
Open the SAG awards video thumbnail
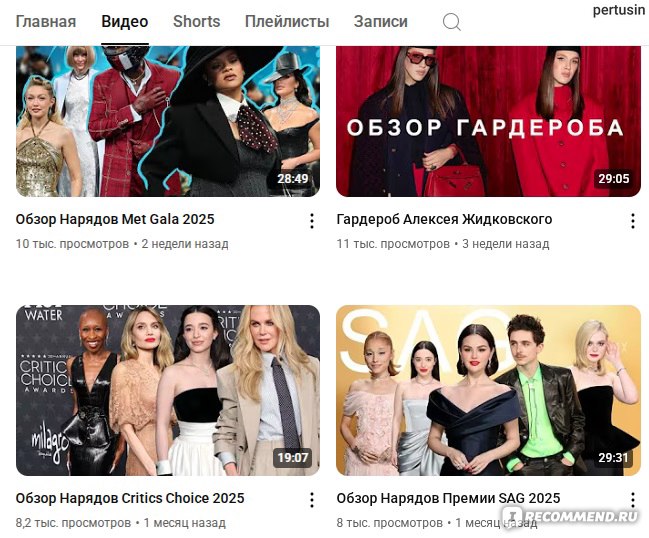(x=488, y=390)
